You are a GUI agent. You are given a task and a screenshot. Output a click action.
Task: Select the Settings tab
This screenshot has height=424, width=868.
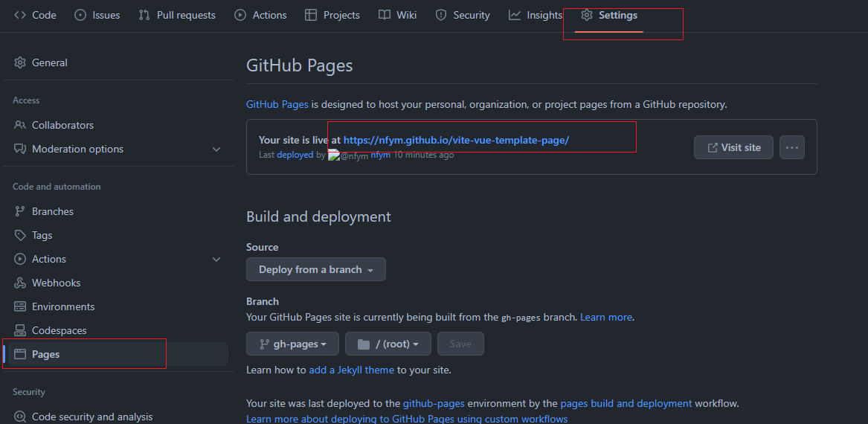coord(609,16)
